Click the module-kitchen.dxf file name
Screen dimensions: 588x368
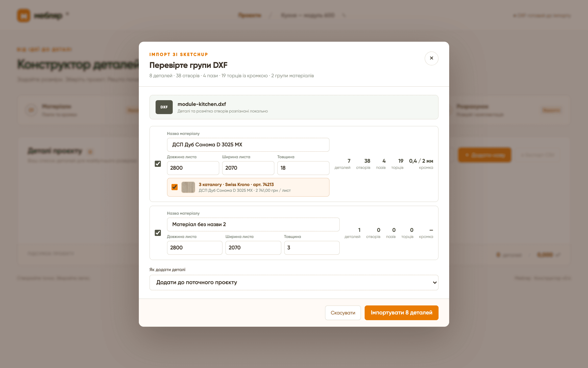202,104
